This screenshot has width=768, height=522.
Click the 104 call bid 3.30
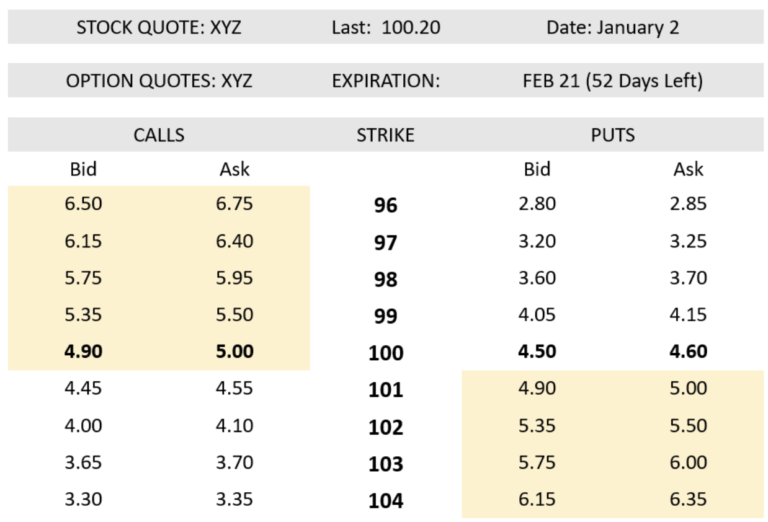tap(83, 499)
